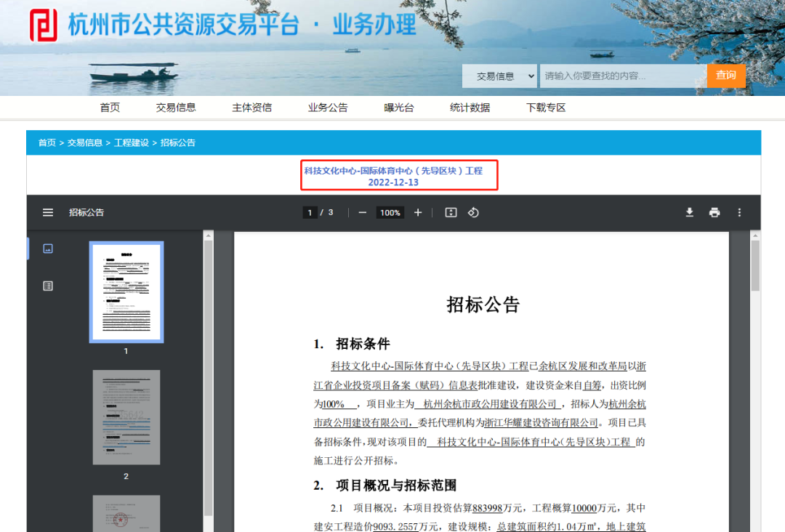Screen dimensions: 785x532
Task: Click 浙江华耀建设咨询有限公司 text in document
Action: coord(542,423)
